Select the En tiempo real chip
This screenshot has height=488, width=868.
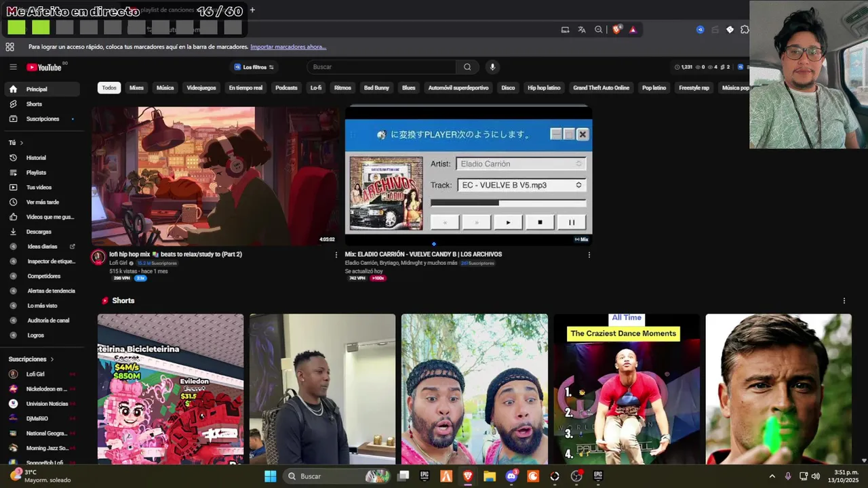pos(245,88)
